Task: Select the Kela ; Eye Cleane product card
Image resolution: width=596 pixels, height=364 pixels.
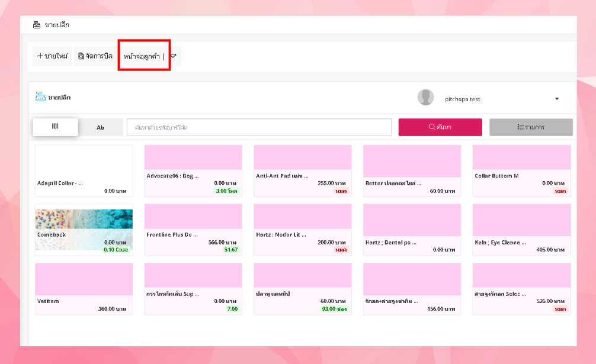Action: pos(521,230)
